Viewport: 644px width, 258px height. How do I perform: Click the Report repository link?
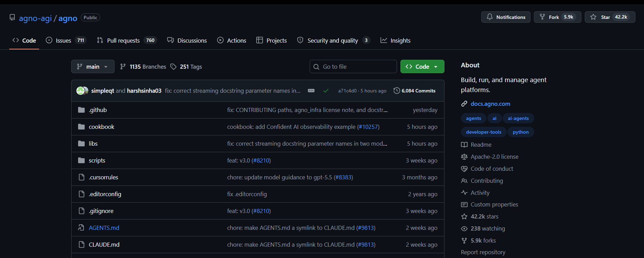click(x=483, y=252)
